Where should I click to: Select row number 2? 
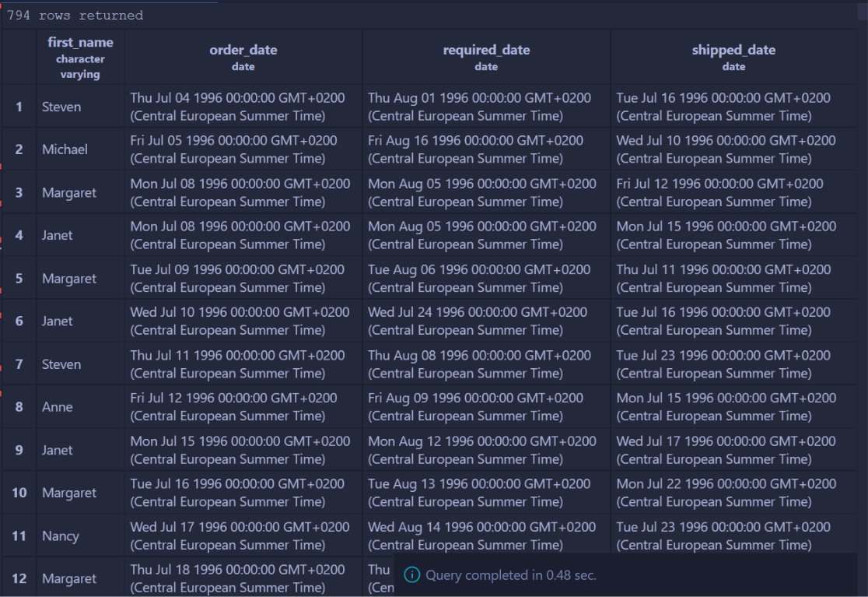pyautogui.click(x=19, y=149)
